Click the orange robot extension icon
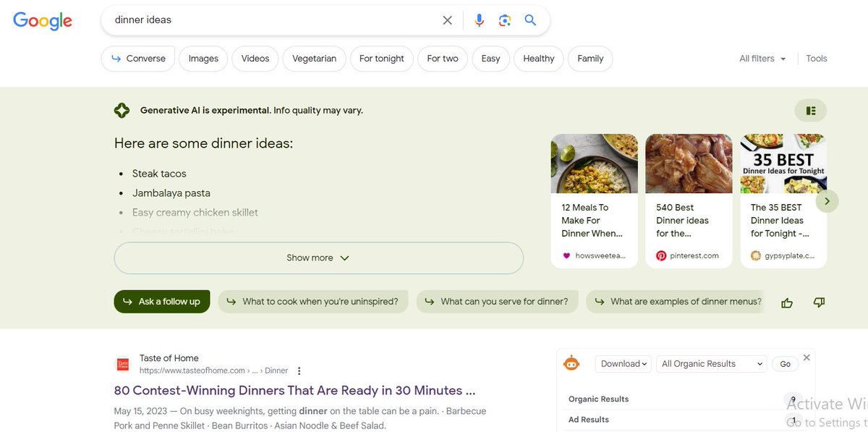 point(571,363)
